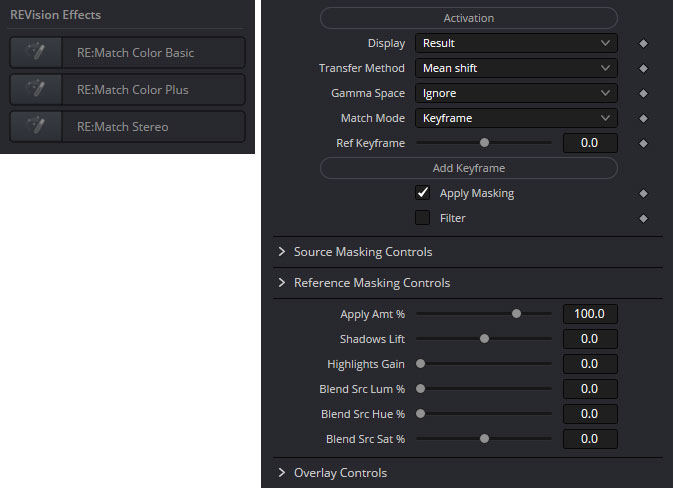673x488 pixels.
Task: Click the Blend Src Hue % value field
Action: tap(590, 414)
